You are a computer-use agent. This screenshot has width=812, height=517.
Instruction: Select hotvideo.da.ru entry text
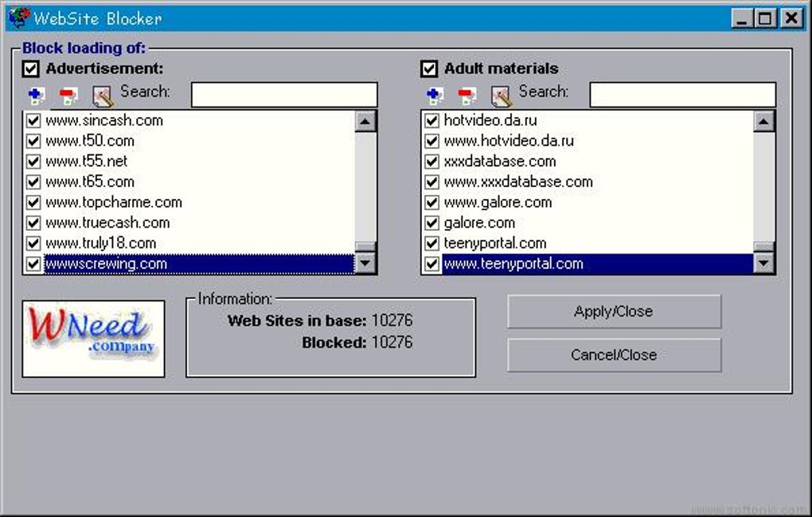490,121
